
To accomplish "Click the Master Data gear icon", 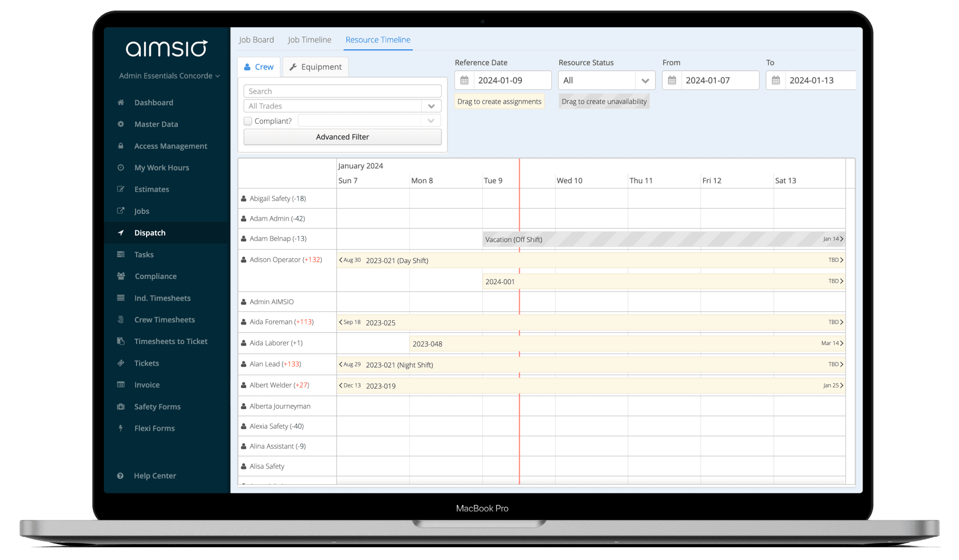I will [121, 124].
